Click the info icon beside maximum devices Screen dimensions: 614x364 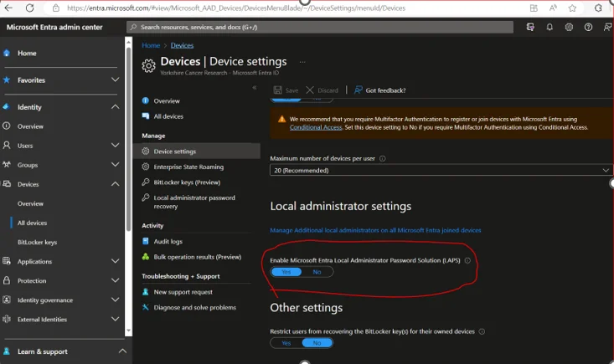(383, 158)
